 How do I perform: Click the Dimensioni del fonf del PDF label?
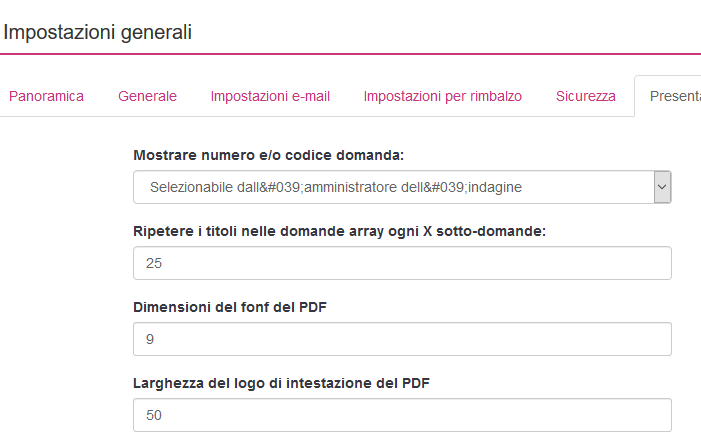pos(230,307)
